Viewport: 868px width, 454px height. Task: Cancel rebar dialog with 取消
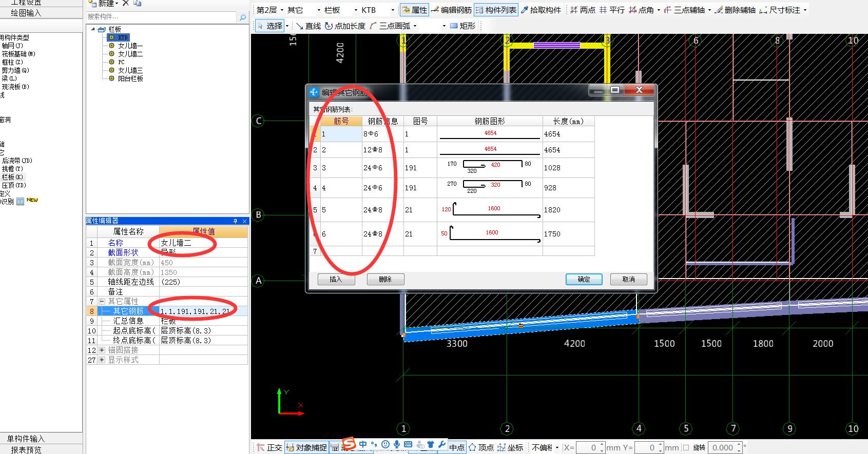click(x=629, y=279)
